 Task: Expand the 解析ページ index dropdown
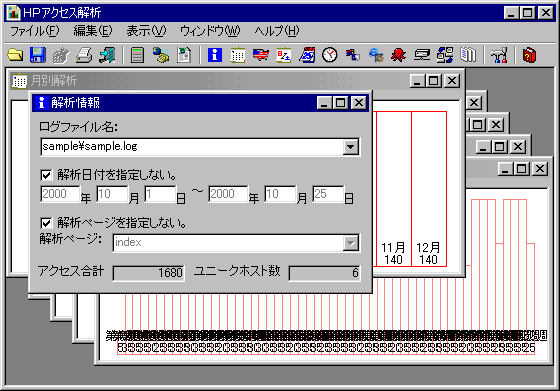point(351,243)
